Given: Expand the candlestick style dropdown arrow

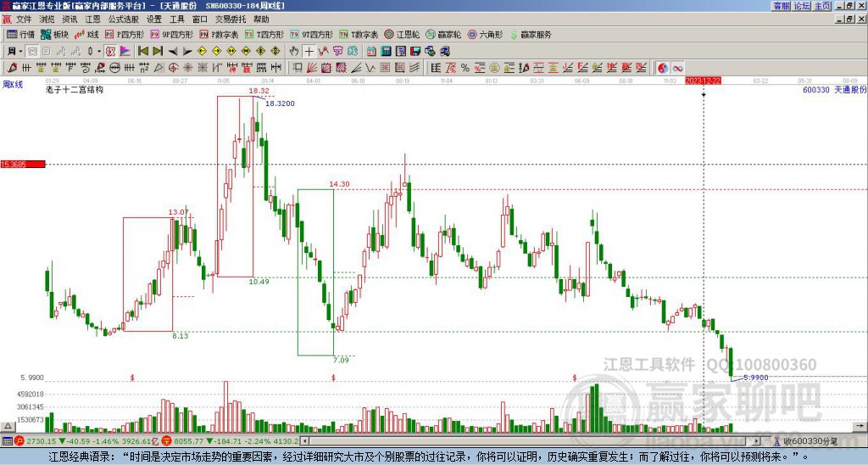Looking at the screenshot, I should [x=99, y=52].
